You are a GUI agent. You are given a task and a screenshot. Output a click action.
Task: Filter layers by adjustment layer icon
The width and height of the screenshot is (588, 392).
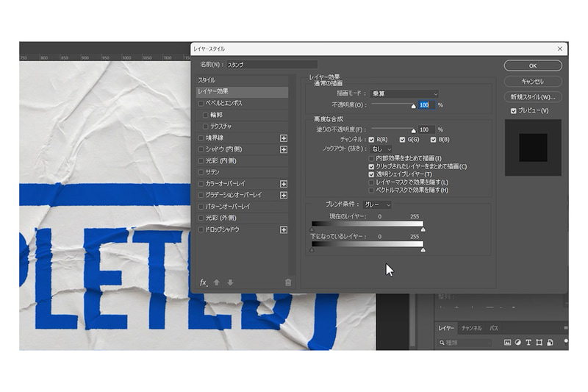point(518,343)
